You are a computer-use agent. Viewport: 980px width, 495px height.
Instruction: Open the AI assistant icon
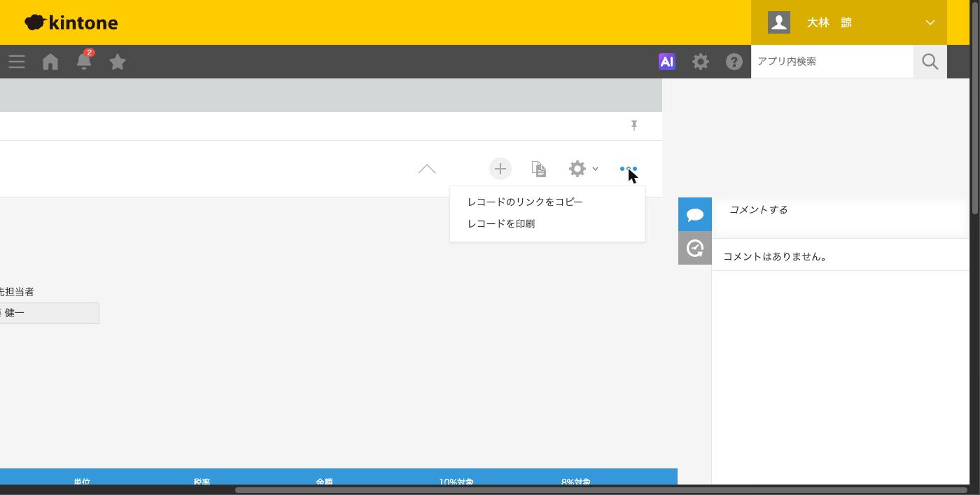667,62
